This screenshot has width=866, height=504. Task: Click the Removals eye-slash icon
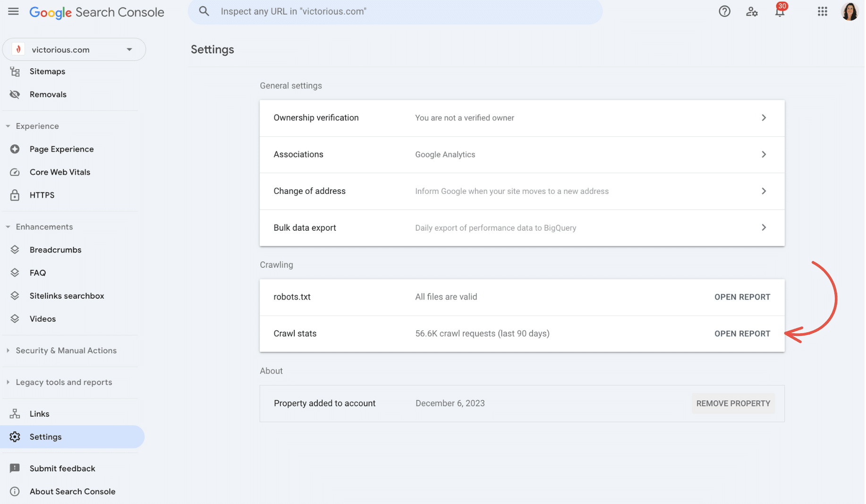click(x=15, y=94)
